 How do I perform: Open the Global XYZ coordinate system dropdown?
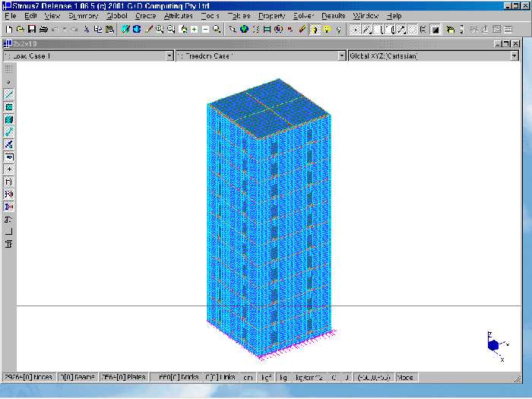coord(515,55)
